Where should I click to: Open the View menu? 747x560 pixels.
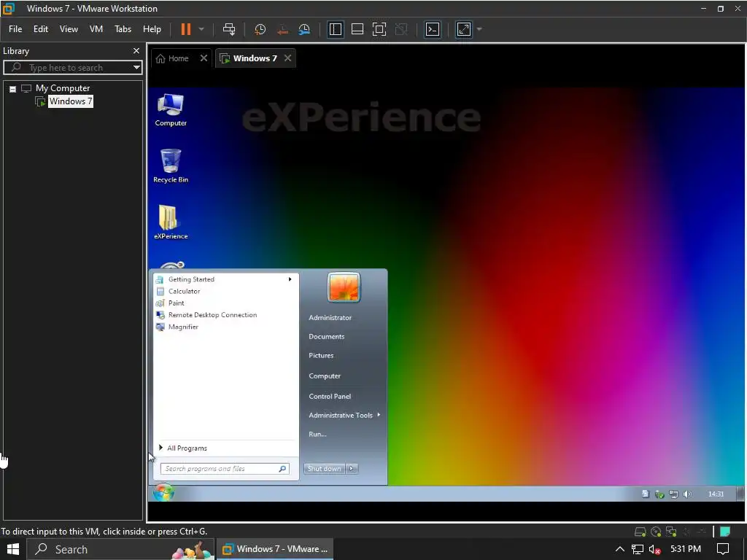point(69,29)
